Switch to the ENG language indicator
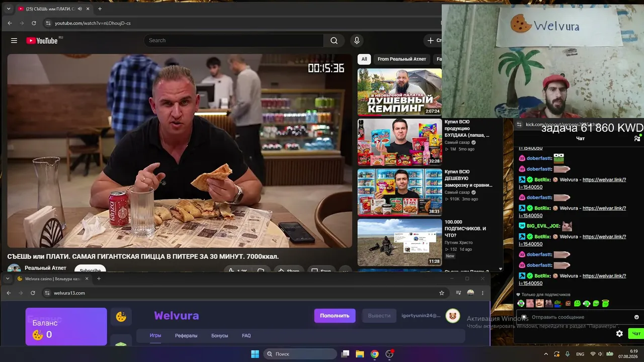Viewport: 644px width, 362px height. click(580, 354)
